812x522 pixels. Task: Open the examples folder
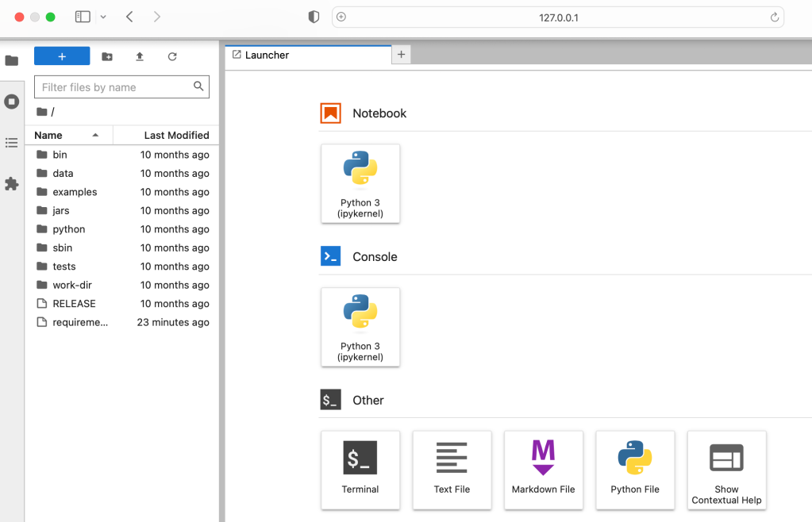(x=77, y=191)
